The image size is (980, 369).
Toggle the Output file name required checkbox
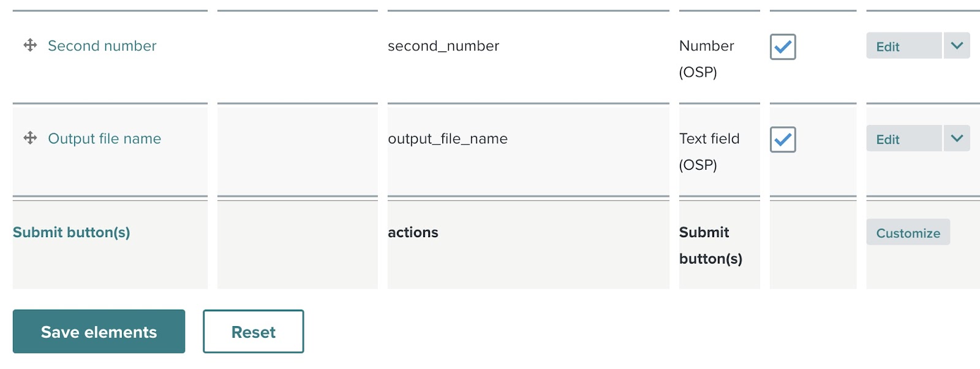tap(782, 140)
